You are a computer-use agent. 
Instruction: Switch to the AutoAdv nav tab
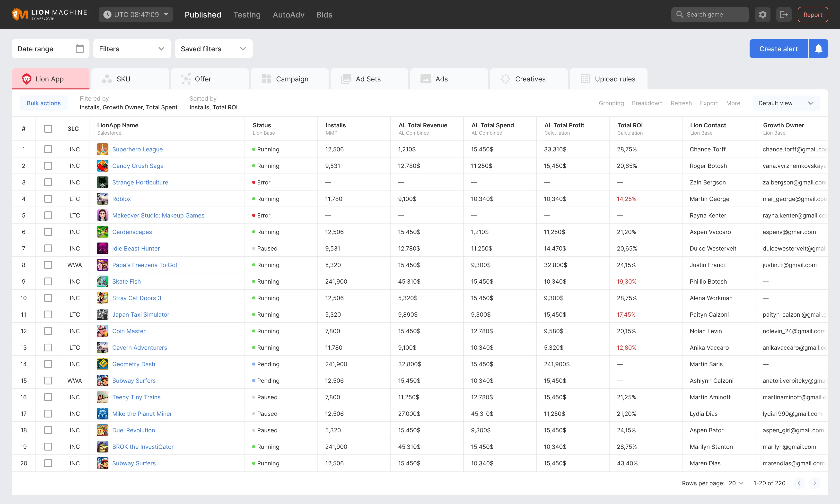pyautogui.click(x=288, y=15)
